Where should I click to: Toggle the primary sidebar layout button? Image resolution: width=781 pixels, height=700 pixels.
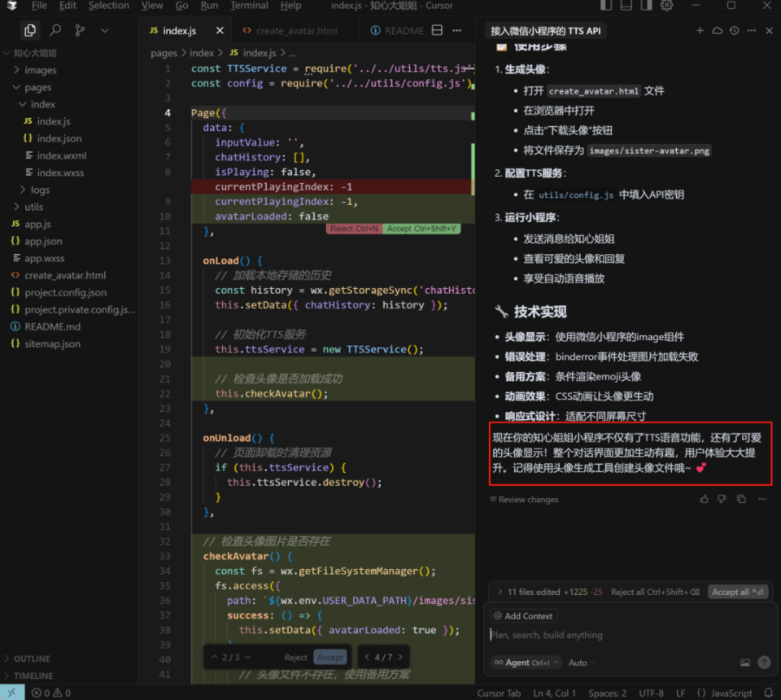606,6
